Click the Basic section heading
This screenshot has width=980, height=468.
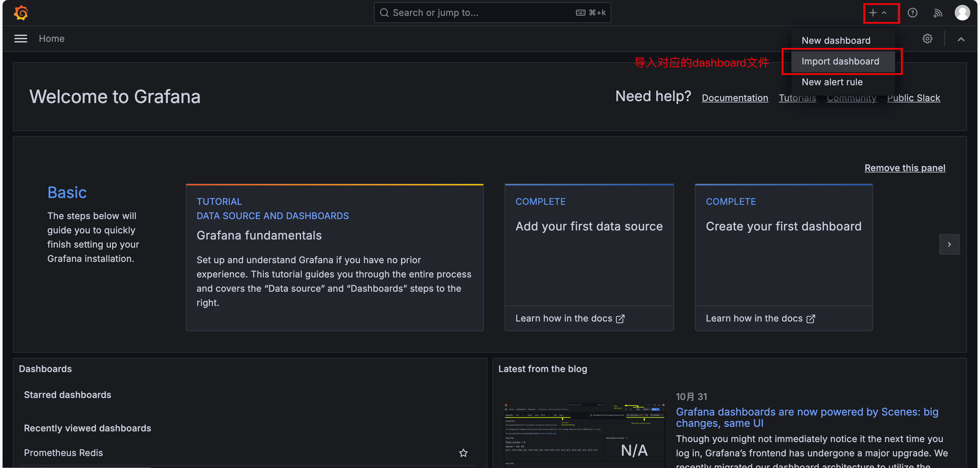67,193
